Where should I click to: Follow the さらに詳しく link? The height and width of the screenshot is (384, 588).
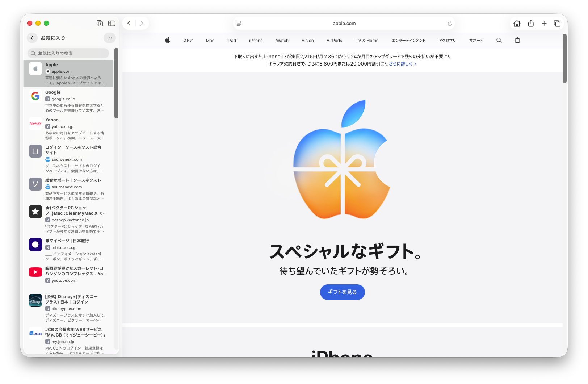click(402, 64)
